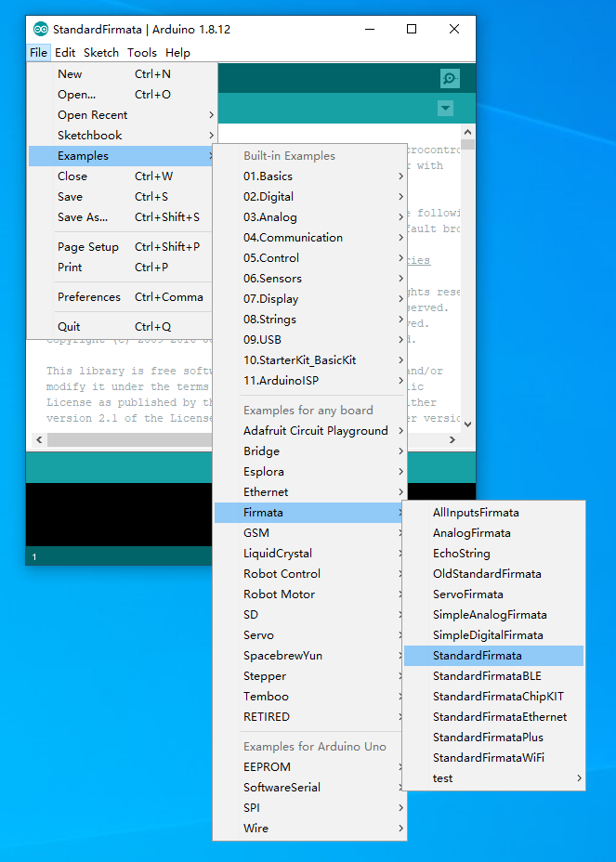This screenshot has width=616, height=862.
Task: Expand 10.StarterKit_BasicKit examples
Action: (x=309, y=360)
